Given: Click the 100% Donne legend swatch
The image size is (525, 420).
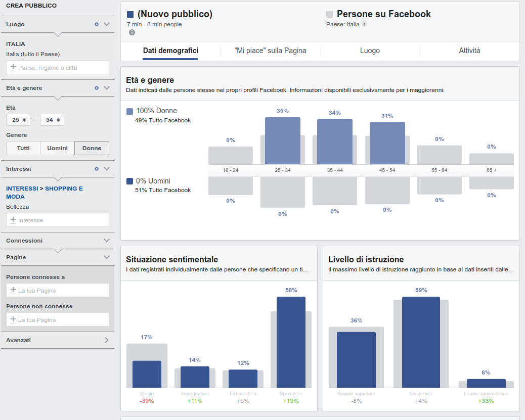Looking at the screenshot, I should (129, 111).
